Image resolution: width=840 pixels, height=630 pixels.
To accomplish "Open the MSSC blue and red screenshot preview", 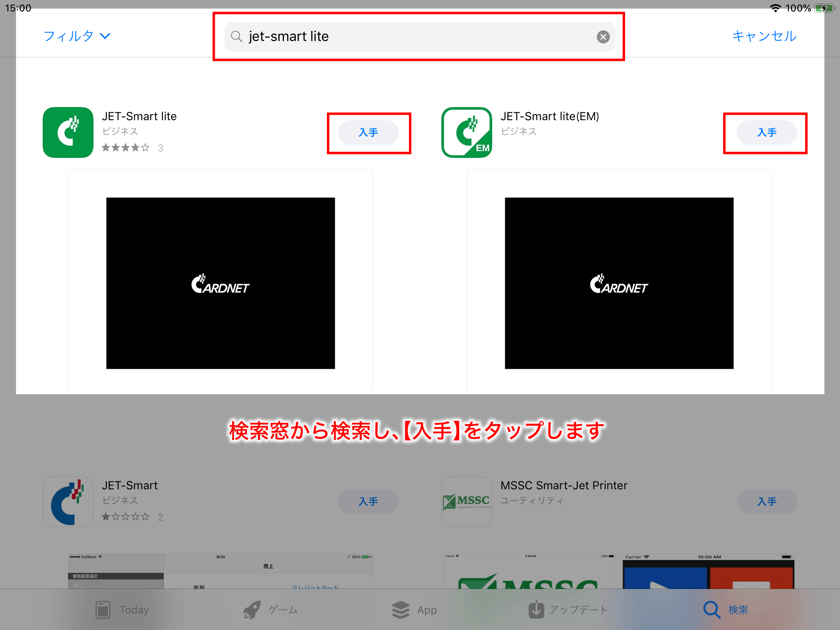I will click(x=708, y=571).
